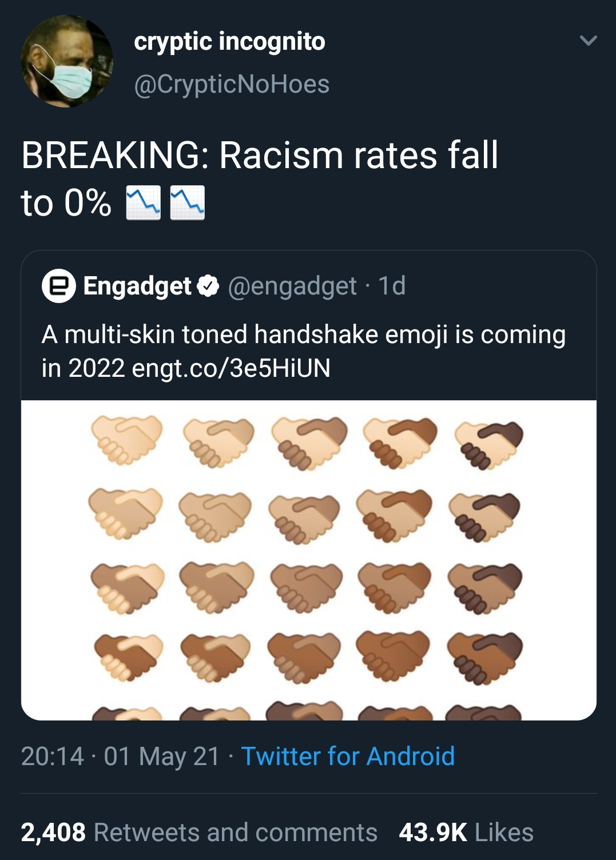View the 2,408 Retweets and comments
616x860 pixels.
(198, 832)
